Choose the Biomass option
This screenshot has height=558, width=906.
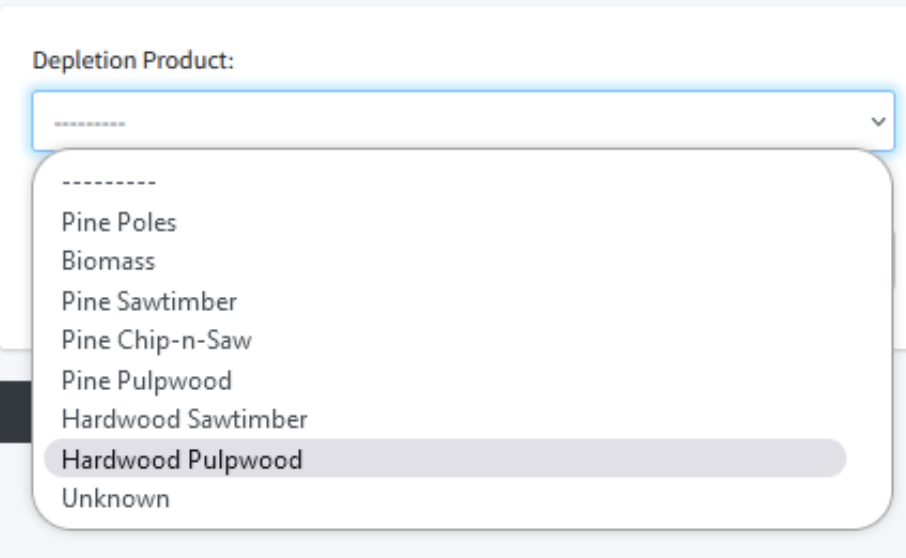(x=108, y=261)
